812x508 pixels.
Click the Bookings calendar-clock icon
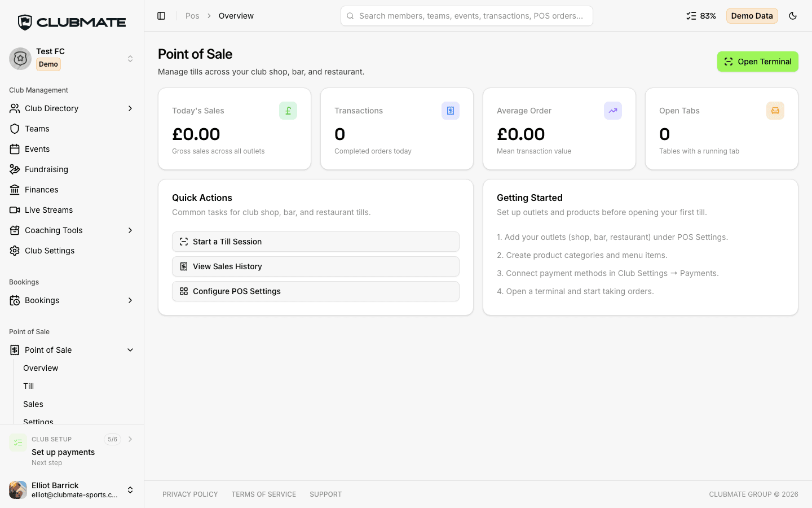(x=15, y=300)
